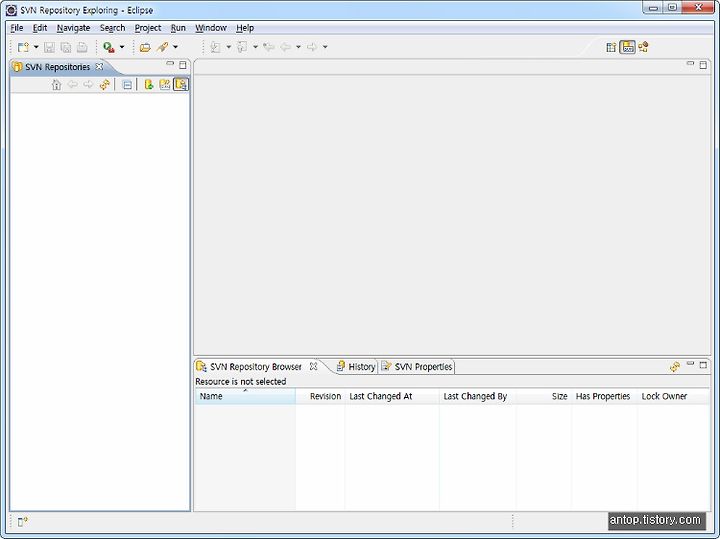Minimize the Repository Browser panel

690,364
